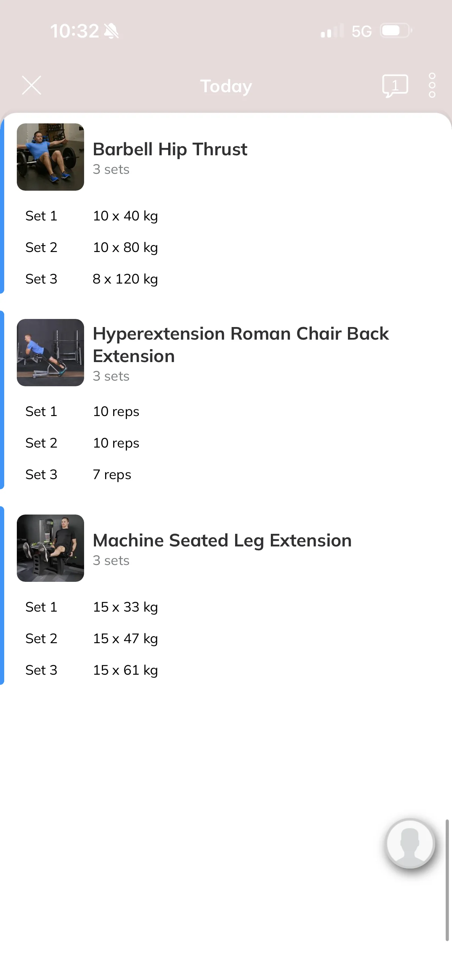Tap the silent mode bell icon in status bar
Image resolution: width=452 pixels, height=980 pixels.
(x=111, y=31)
